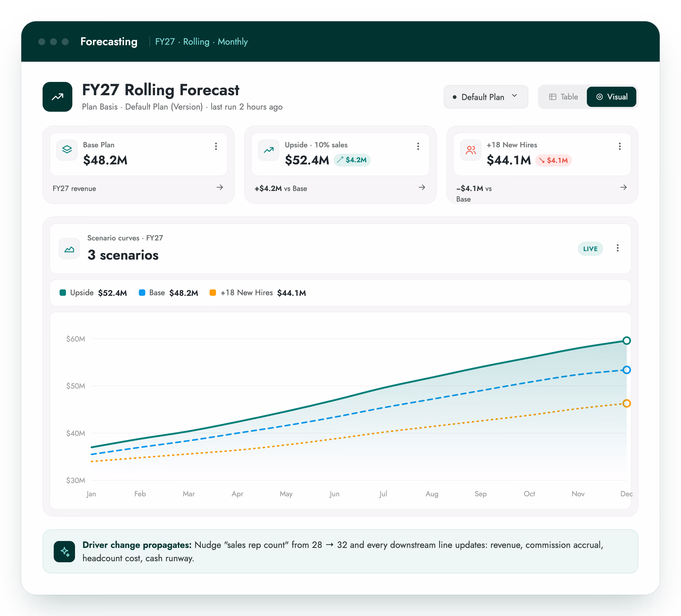Click the red $4.1M delta badge
This screenshot has height=616, width=681.
coord(553,160)
